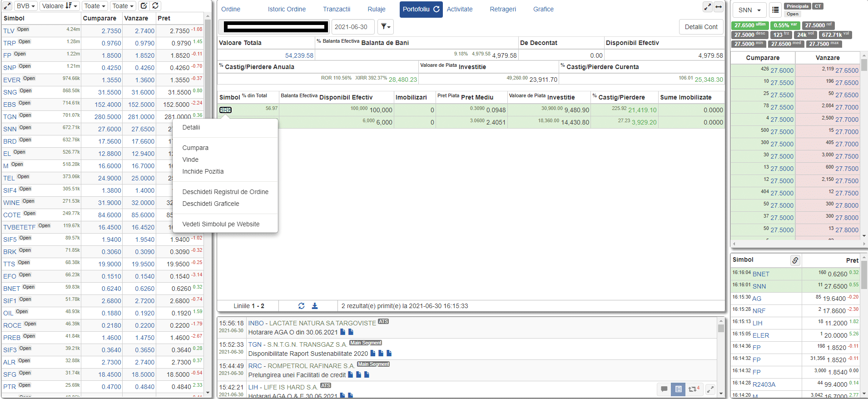The width and height of the screenshot is (868, 399).
Task: Open the SNN symbol selector dropdown
Action: (749, 10)
